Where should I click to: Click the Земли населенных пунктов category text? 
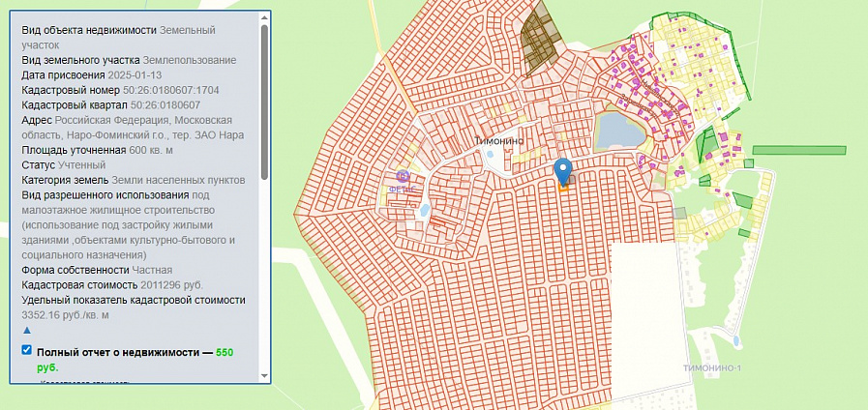pos(178,180)
